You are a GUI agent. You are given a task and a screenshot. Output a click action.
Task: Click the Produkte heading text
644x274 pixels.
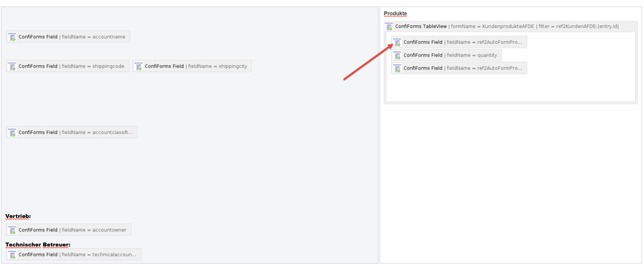[x=396, y=14]
